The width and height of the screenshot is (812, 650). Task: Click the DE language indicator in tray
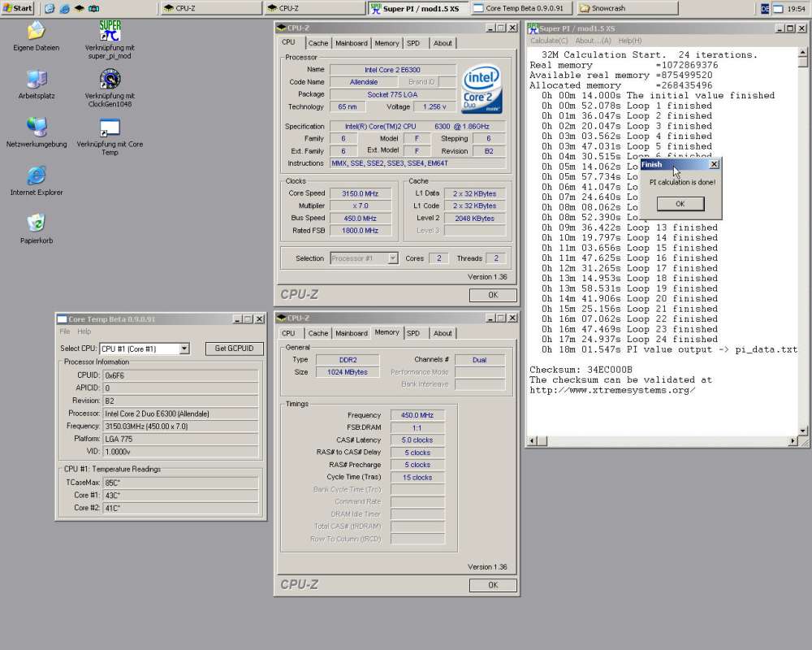764,8
